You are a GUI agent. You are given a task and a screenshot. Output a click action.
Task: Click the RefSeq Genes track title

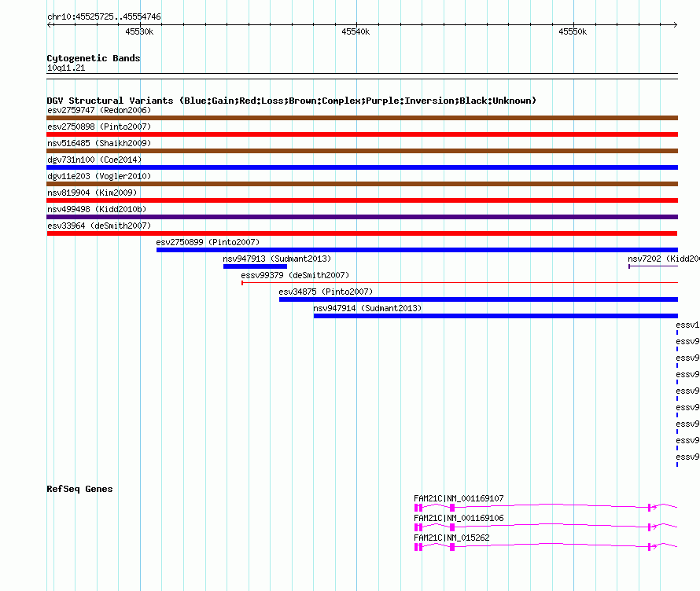tap(79, 489)
